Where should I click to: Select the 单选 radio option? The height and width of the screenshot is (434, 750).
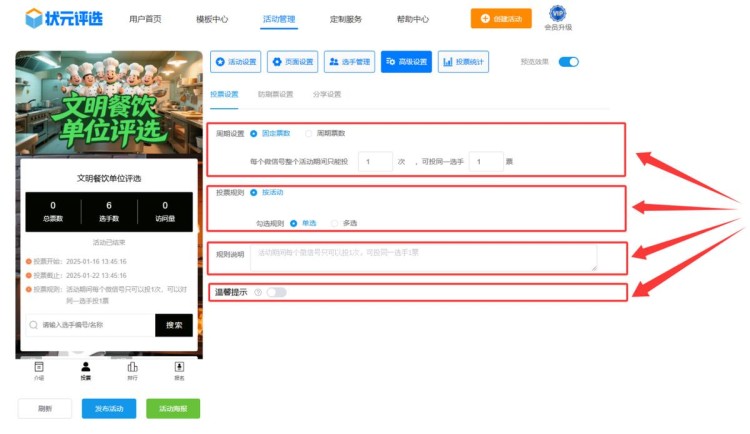pos(294,223)
